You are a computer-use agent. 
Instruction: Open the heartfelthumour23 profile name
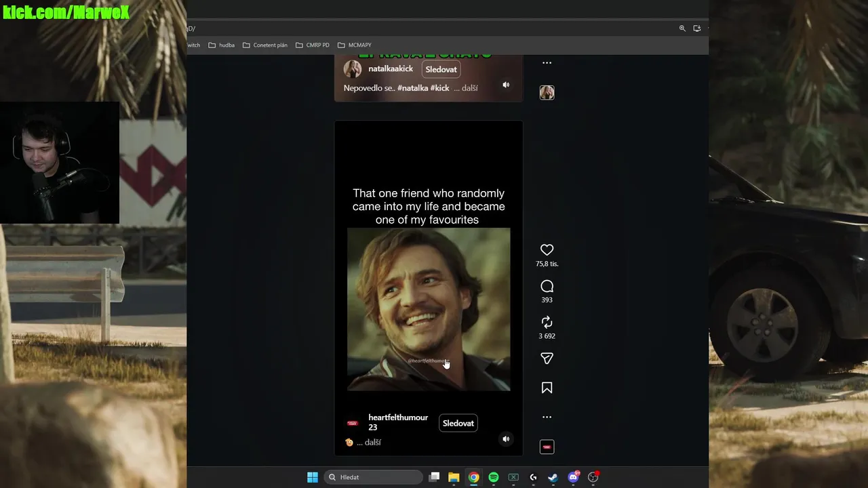(x=398, y=422)
